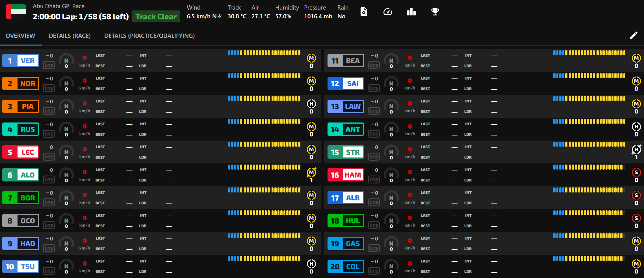Click the Track Clear status badge
This screenshot has height=278, width=644.
156,17
